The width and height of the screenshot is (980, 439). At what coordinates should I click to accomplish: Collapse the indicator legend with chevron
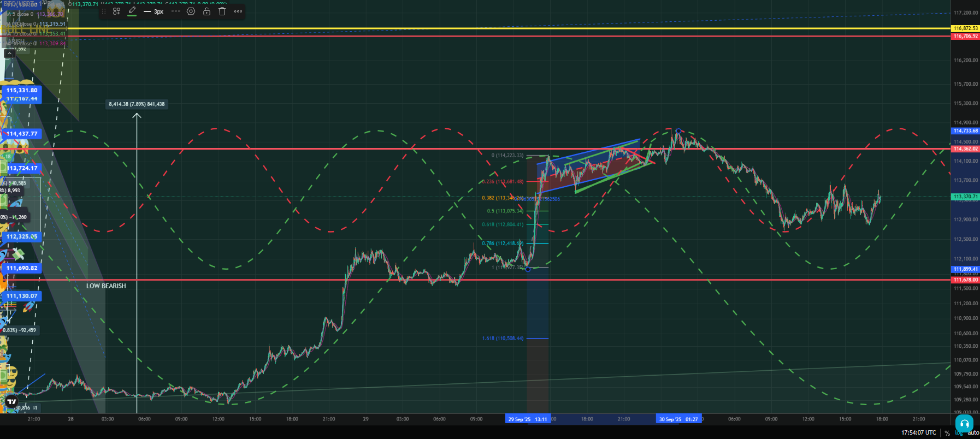pyautogui.click(x=9, y=54)
